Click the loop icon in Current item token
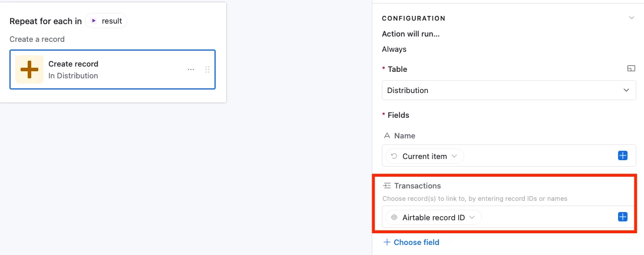The image size is (644, 255). point(394,156)
